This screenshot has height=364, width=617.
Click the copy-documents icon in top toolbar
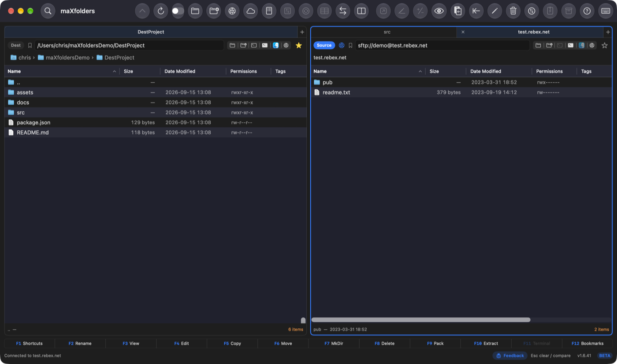tap(458, 11)
